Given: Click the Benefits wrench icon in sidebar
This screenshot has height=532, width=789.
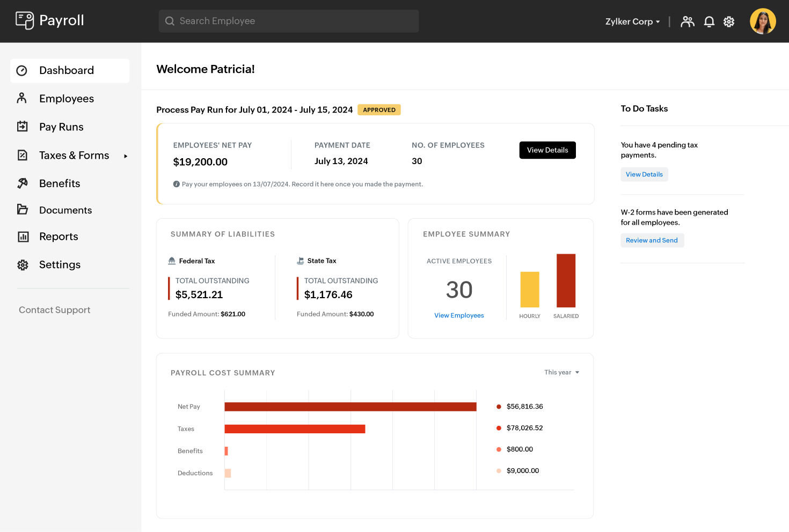Looking at the screenshot, I should point(22,183).
